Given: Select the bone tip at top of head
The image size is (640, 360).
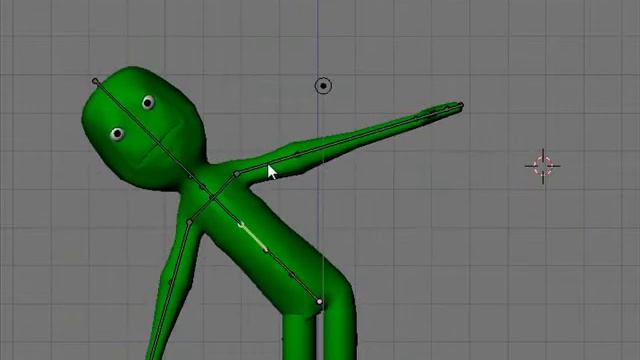Looking at the screenshot, I should point(95,81).
